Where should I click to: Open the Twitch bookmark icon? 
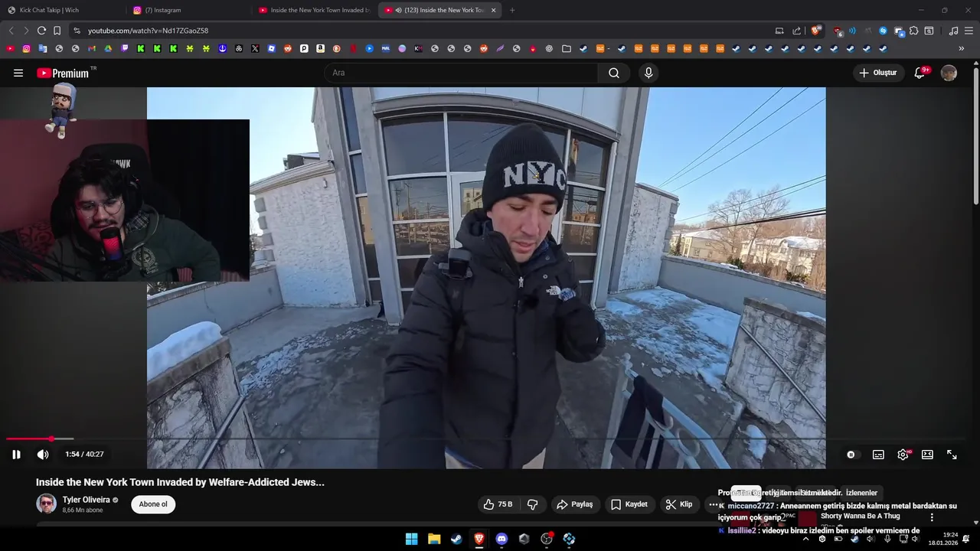(125, 48)
